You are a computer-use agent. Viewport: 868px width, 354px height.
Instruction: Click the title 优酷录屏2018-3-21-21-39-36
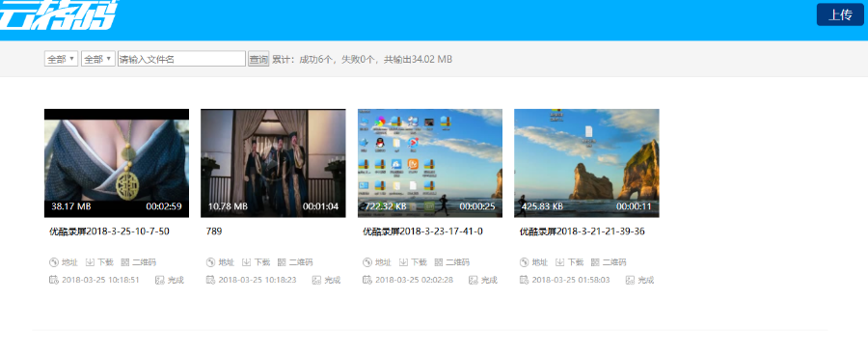(583, 231)
